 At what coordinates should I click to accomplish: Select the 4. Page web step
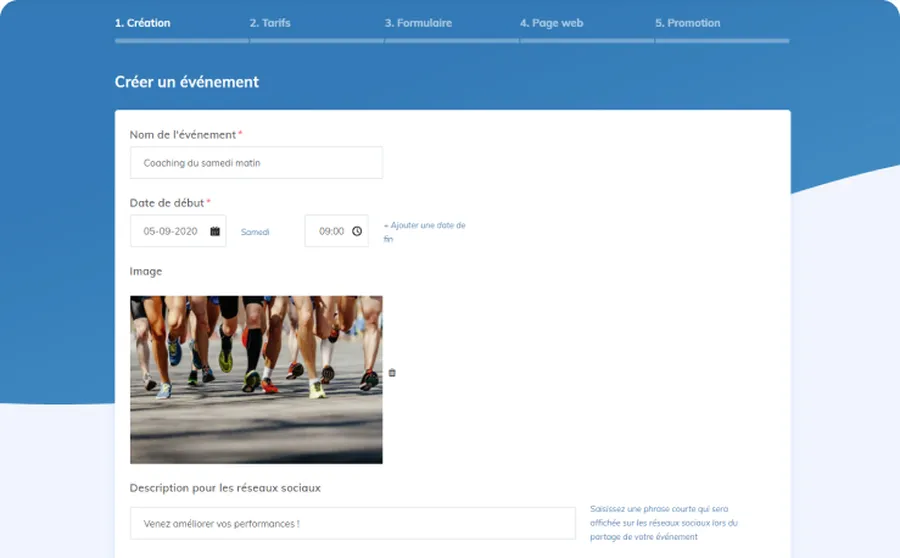click(552, 23)
